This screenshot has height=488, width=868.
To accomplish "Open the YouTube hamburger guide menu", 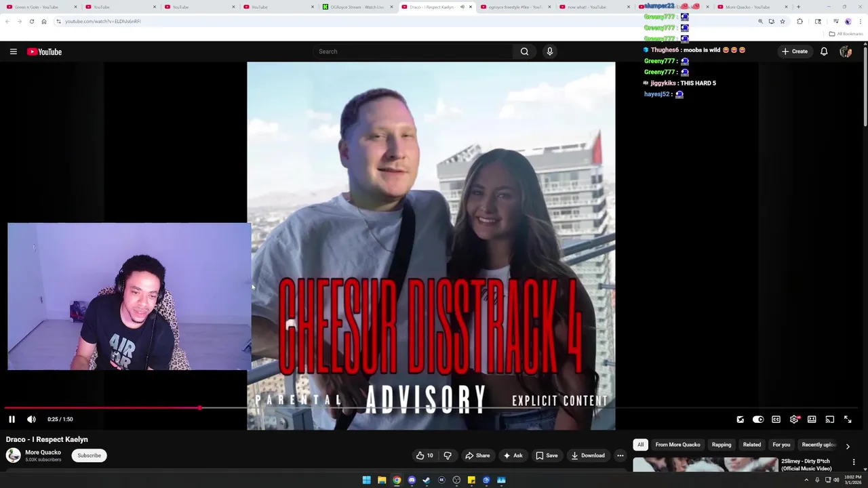I will click(13, 52).
